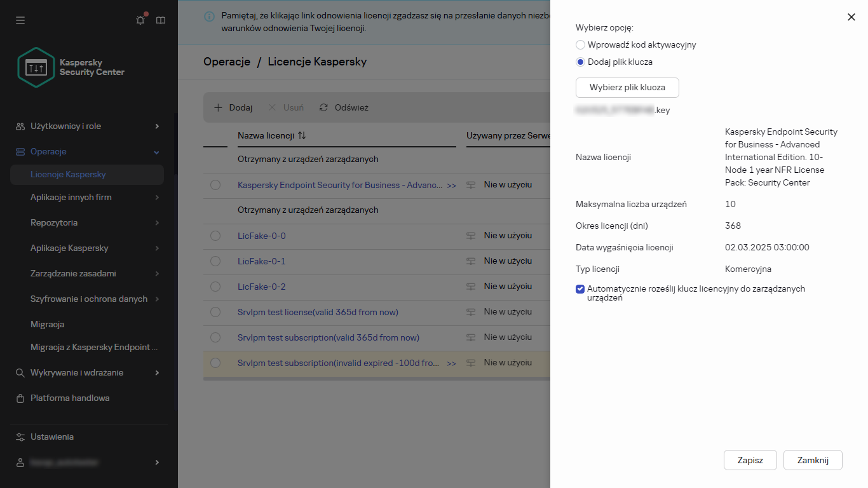
Task: Uncheck Automatycznie roześlij klucz licencyjny checkbox
Action: pos(580,289)
